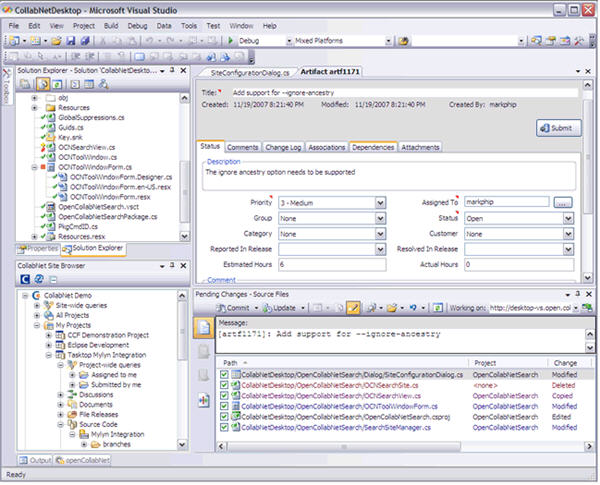Select OCNSearchView.cs in Solution Explorer
The image size is (600, 485).
click(x=86, y=147)
